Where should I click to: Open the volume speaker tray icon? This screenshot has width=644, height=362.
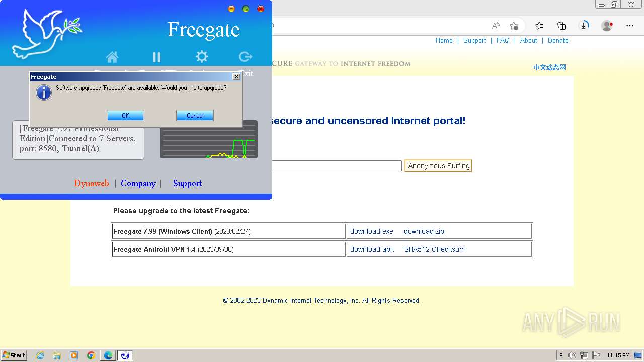click(x=572, y=355)
